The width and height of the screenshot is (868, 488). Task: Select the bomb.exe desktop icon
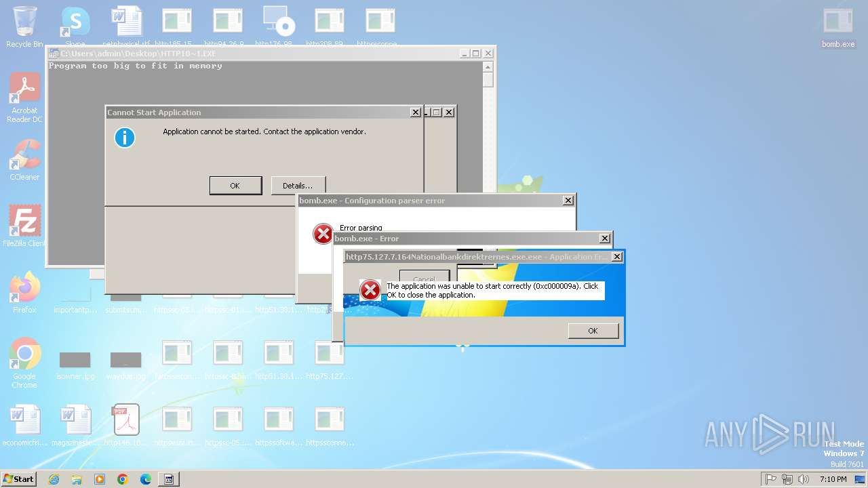pos(838,27)
